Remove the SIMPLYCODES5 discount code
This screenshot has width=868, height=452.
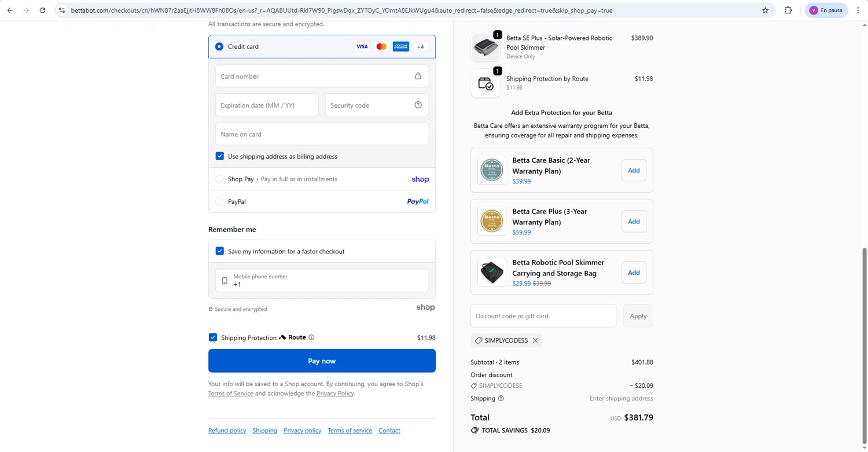click(x=535, y=340)
